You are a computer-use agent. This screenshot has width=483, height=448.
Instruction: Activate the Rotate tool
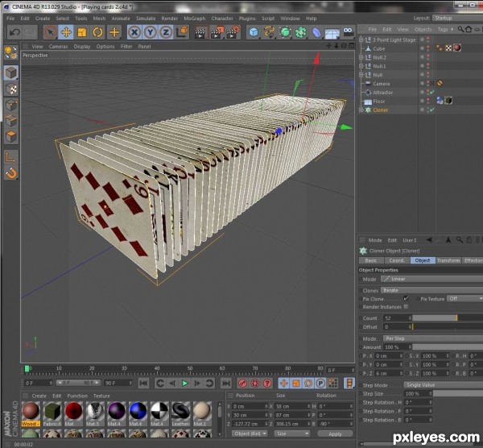coord(98,32)
